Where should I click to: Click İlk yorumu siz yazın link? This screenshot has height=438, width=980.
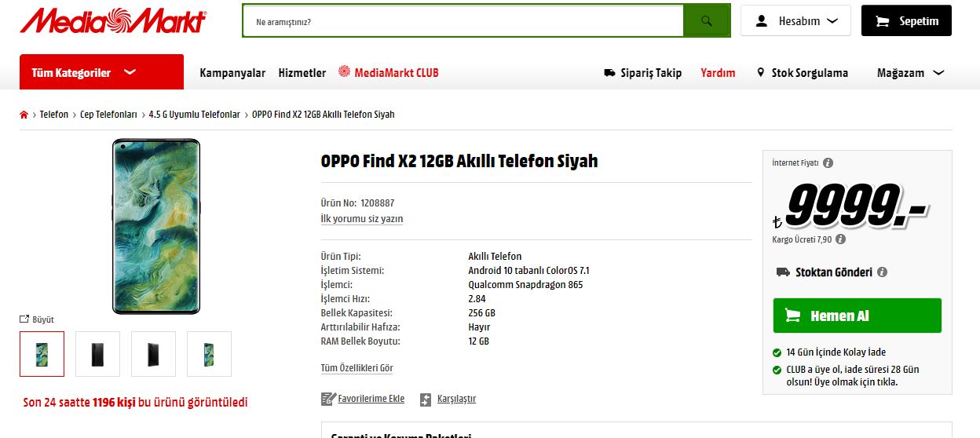[x=362, y=219]
